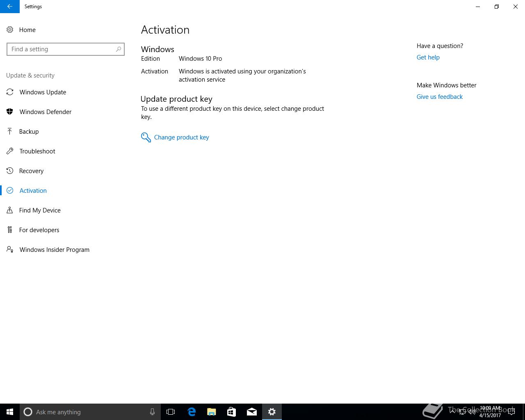Minimize the Settings window
525x420 pixels.
click(478, 7)
